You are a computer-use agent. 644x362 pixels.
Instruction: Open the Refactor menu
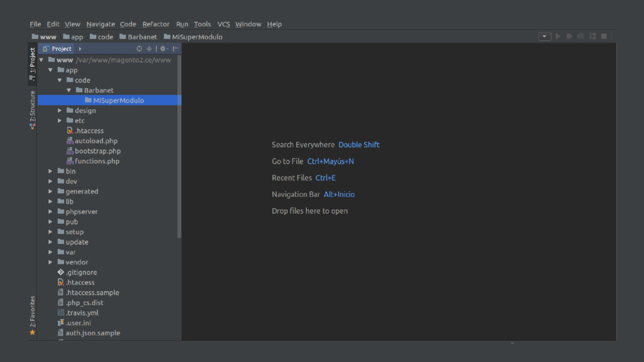(156, 25)
